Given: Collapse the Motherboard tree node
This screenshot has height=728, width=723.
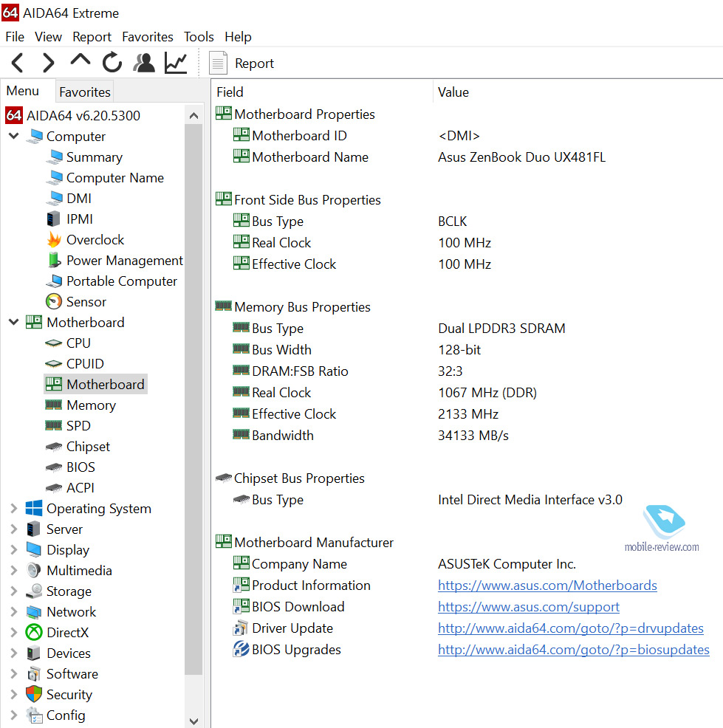Looking at the screenshot, I should pyautogui.click(x=14, y=322).
